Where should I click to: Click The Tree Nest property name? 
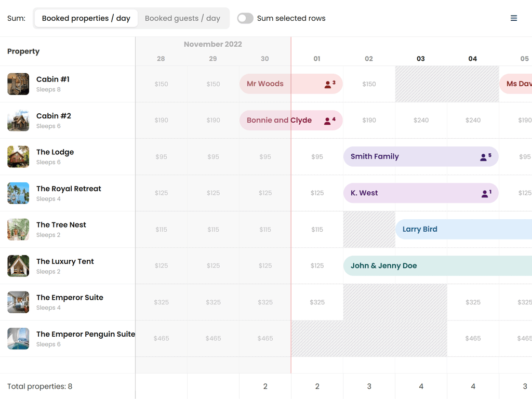(61, 225)
